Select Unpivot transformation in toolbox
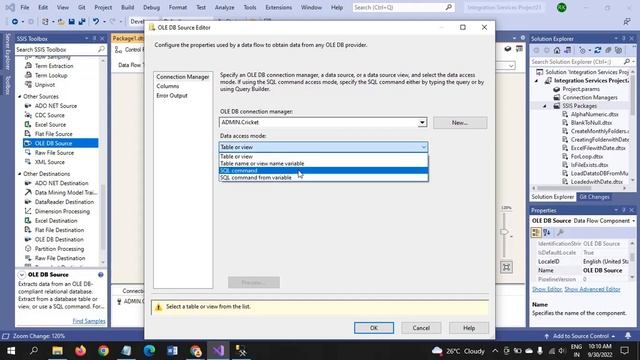Viewport: 640px width, 360px height. click(45, 85)
